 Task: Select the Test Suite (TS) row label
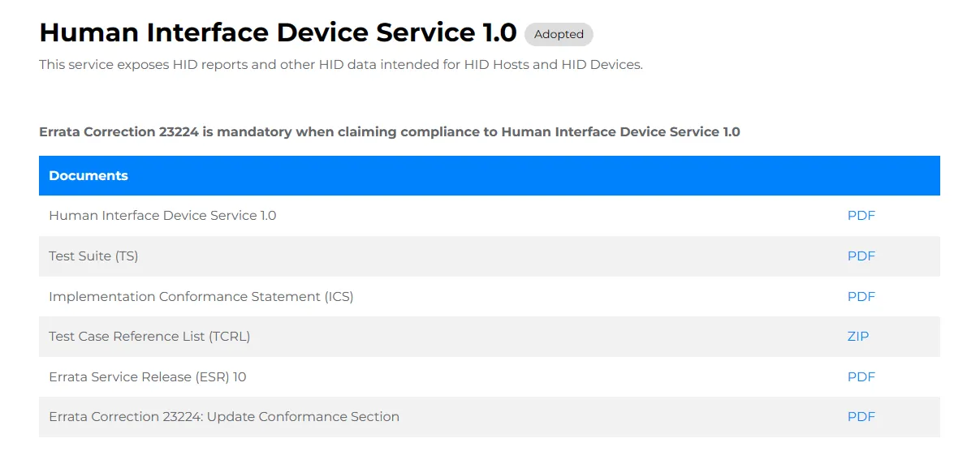click(93, 256)
